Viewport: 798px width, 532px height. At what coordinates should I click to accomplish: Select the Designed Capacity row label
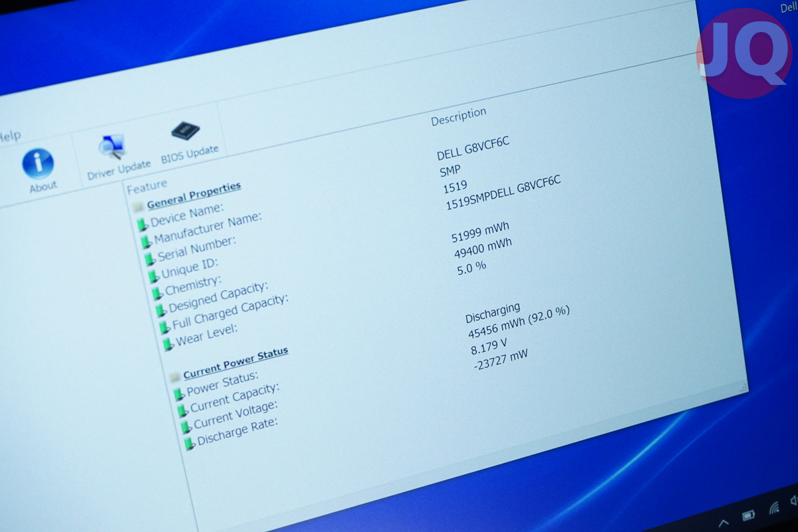coord(218,297)
